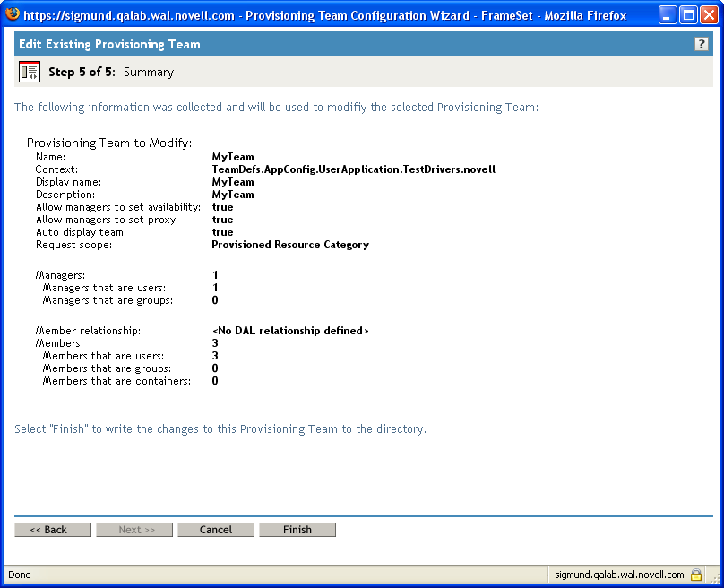Click the Firefox logo in title bar
The width and height of the screenshot is (724, 588).
click(13, 13)
